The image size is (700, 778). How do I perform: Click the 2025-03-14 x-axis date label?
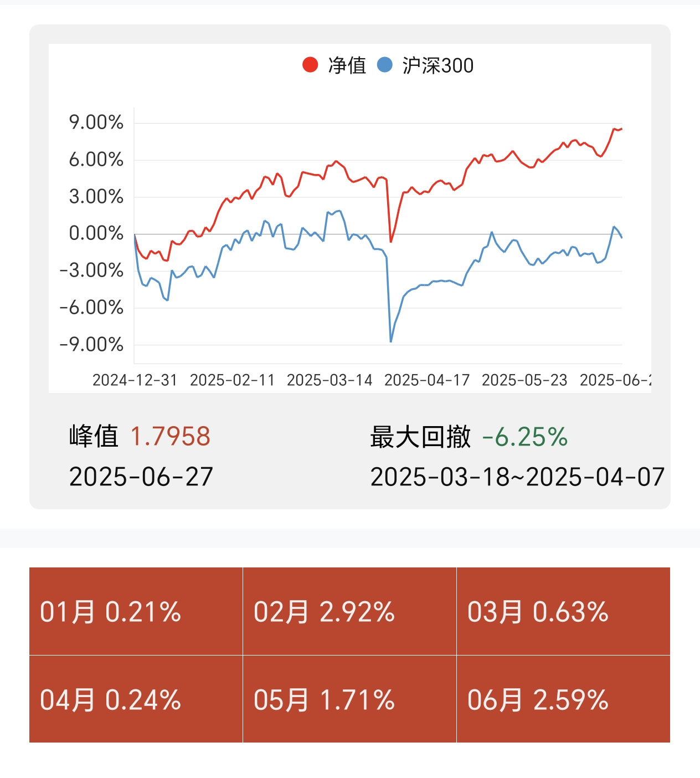(330, 380)
